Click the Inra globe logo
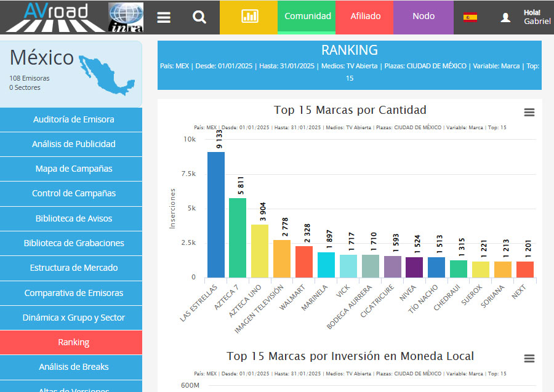This screenshot has height=392, width=554. point(126,17)
